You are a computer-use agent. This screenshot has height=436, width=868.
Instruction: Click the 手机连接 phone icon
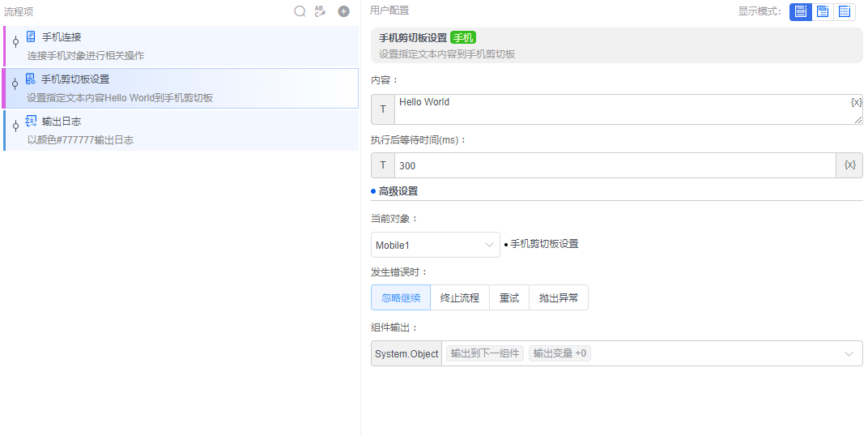click(31, 36)
